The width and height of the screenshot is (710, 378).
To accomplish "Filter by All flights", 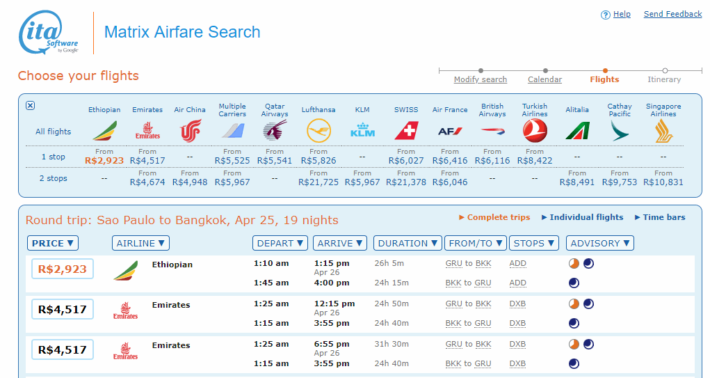I will point(53,132).
